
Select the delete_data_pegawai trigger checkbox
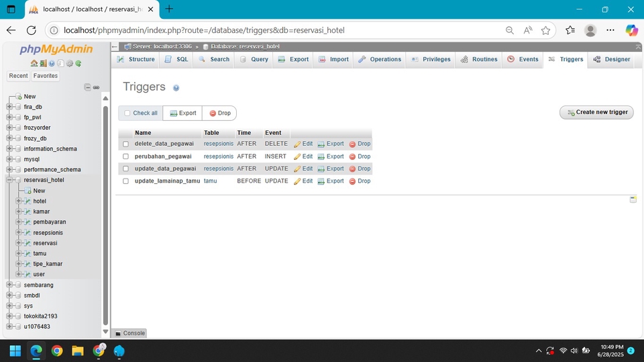click(125, 144)
